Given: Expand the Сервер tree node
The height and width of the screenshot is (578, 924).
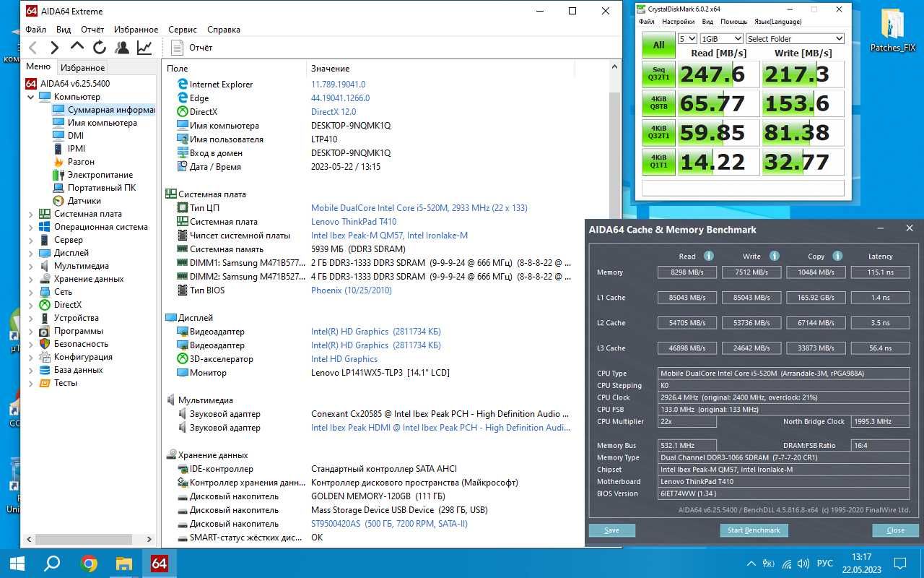Looking at the screenshot, I should [31, 240].
